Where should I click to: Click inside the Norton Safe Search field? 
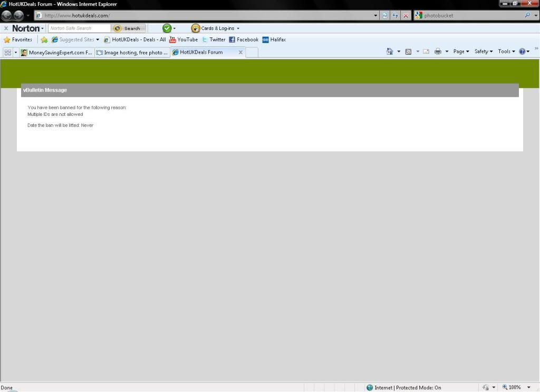coord(79,28)
